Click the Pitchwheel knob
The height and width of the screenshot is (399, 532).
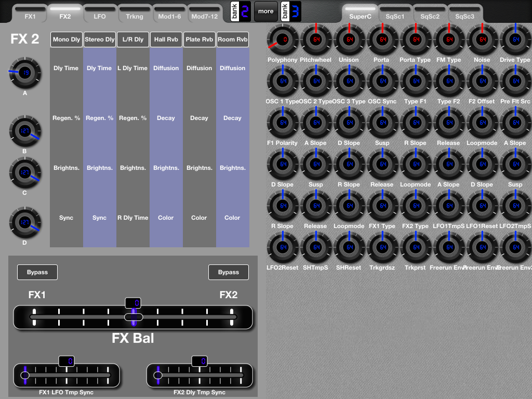coord(316,39)
